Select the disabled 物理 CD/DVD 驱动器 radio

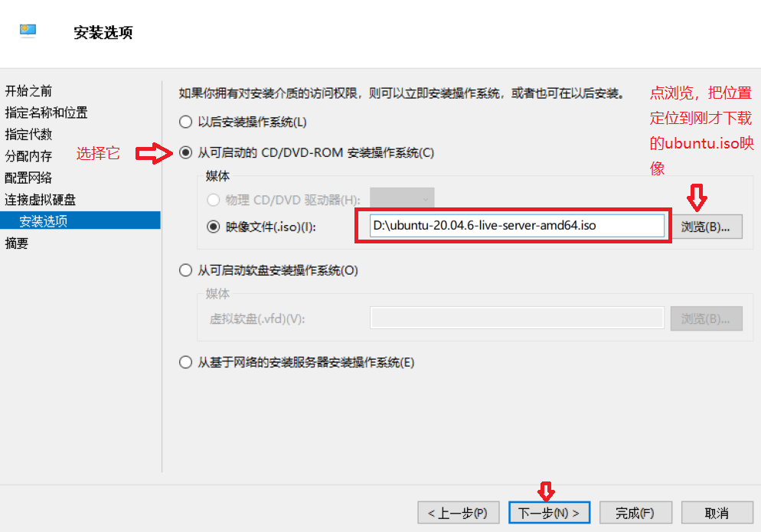213,200
